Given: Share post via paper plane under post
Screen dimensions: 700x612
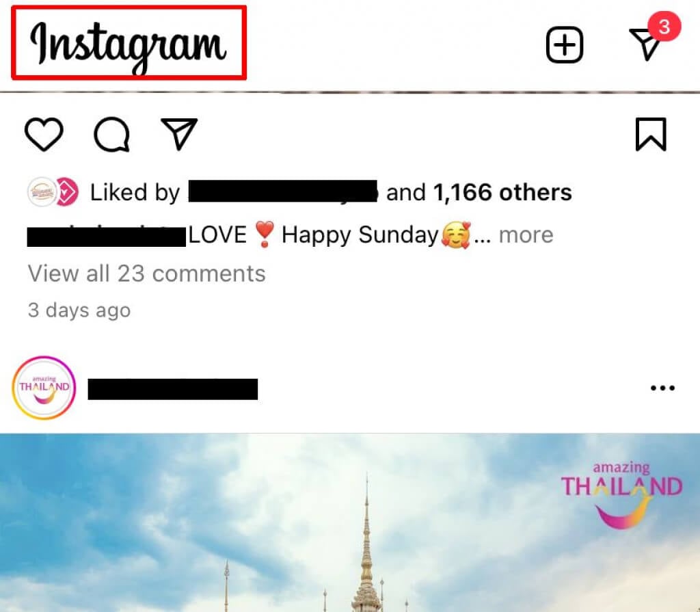Looking at the screenshot, I should pos(179,134).
